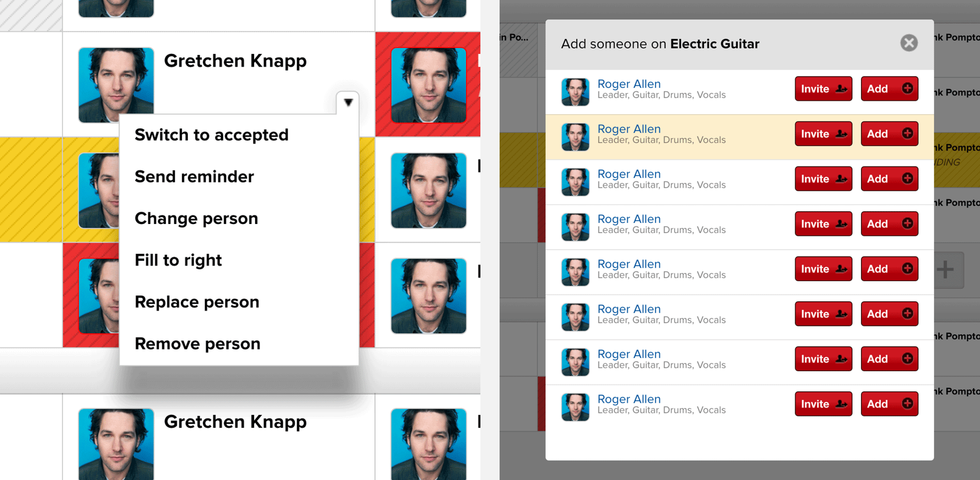Image resolution: width=980 pixels, height=480 pixels.
Task: Click invite-person icon on the last row
Action: pos(841,404)
